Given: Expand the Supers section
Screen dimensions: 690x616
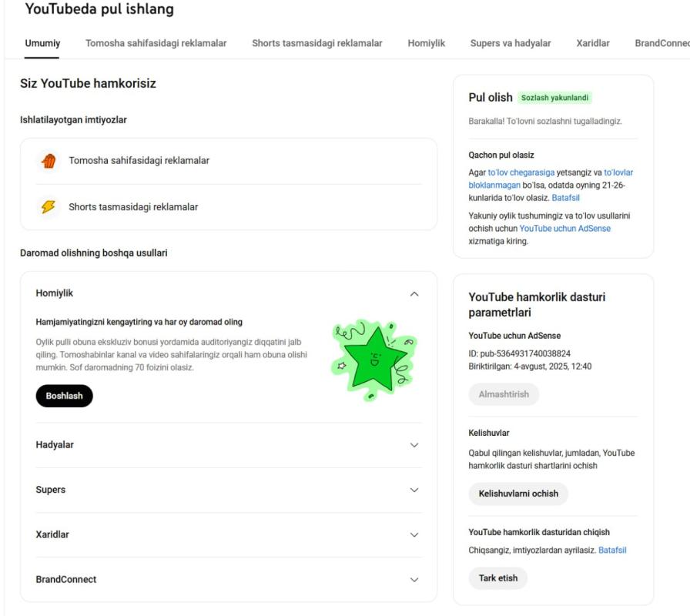Looking at the screenshot, I should (x=414, y=490).
